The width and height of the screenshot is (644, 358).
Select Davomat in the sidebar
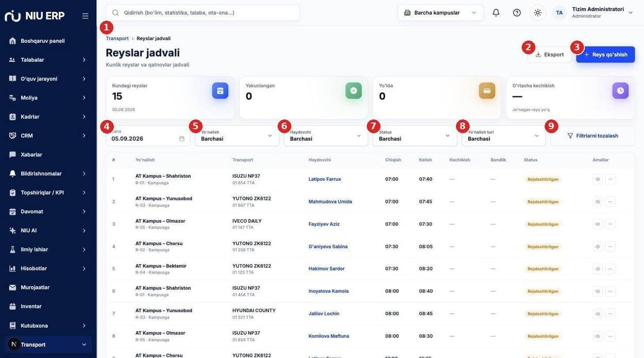(48, 212)
